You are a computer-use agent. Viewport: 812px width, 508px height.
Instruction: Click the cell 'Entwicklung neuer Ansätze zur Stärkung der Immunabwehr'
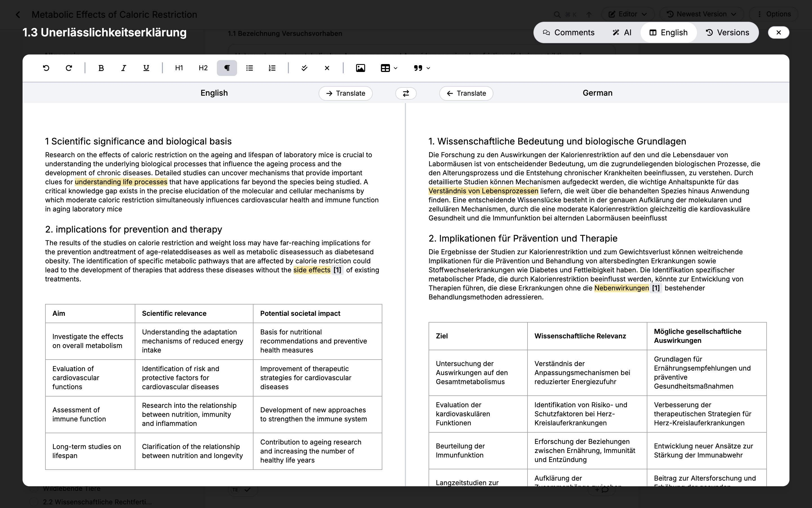707,451
